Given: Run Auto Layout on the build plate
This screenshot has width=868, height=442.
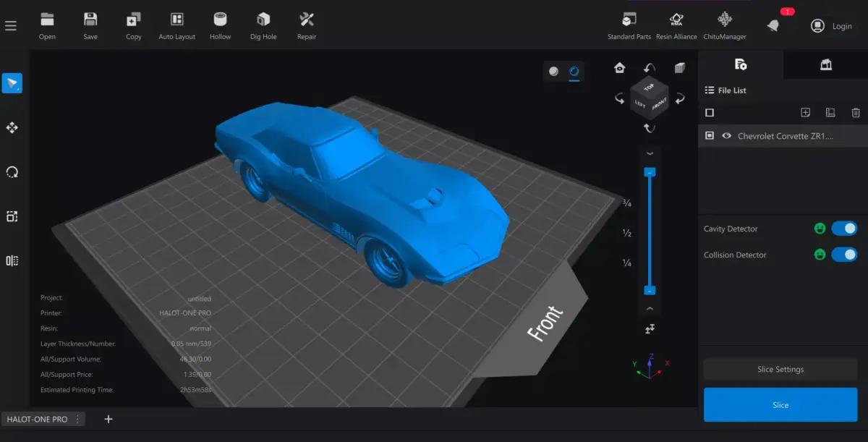Looking at the screenshot, I should [x=177, y=25].
